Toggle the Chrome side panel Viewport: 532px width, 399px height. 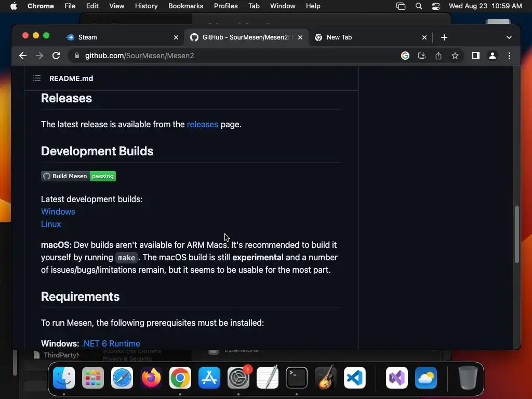[x=476, y=56]
